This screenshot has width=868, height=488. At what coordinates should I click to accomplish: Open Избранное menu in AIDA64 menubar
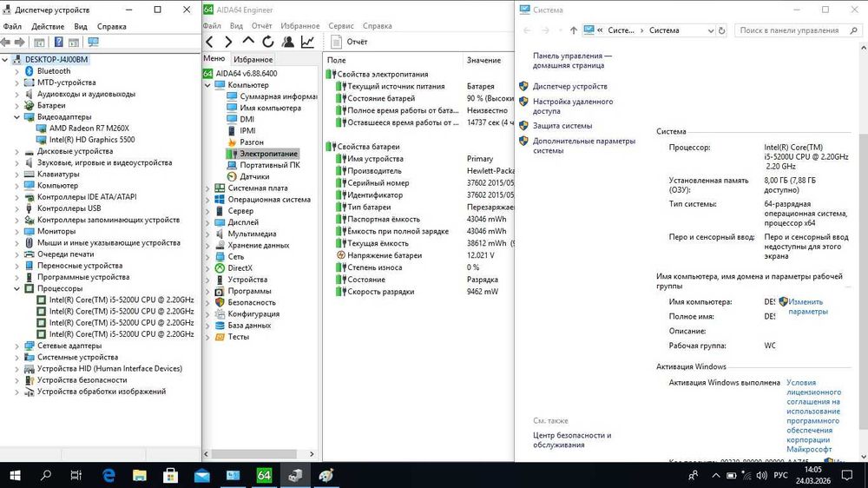pos(300,26)
